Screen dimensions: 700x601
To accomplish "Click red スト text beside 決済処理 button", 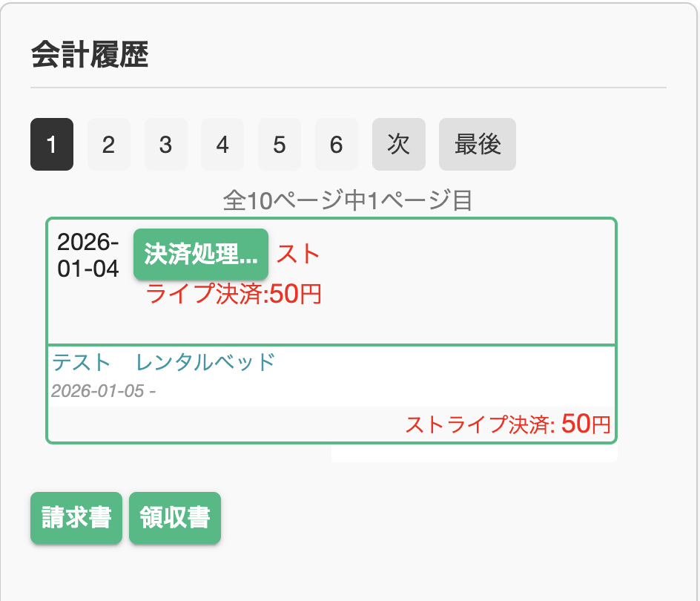I will (x=299, y=254).
